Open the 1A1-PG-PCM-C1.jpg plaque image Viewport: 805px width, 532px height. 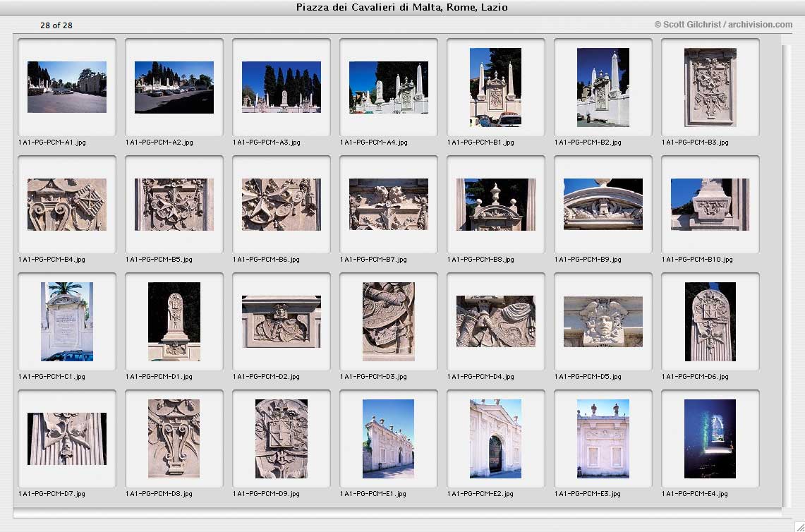pos(67,322)
